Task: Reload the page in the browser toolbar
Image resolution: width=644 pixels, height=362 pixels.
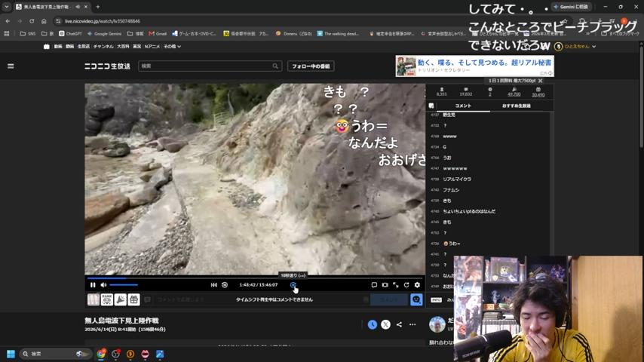Action: click(x=32, y=21)
